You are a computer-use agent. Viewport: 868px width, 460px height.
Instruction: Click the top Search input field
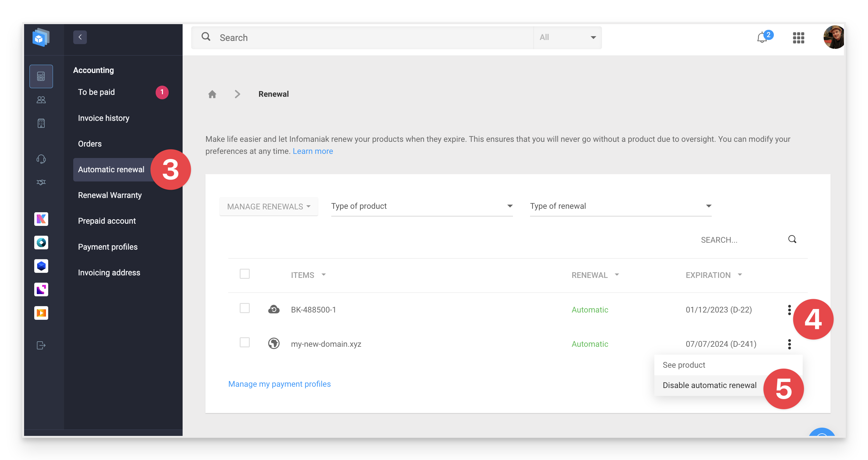pos(362,37)
